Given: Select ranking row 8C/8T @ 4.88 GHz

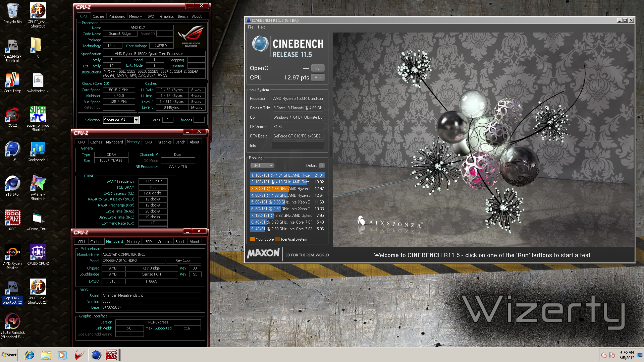Looking at the screenshot, I should [287, 195].
